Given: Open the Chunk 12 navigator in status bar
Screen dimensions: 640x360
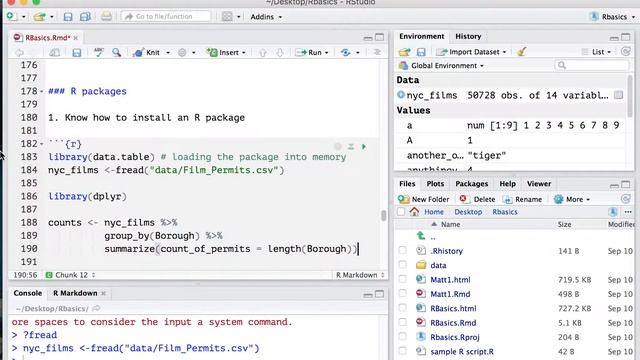Looking at the screenshot, I should point(71,275).
